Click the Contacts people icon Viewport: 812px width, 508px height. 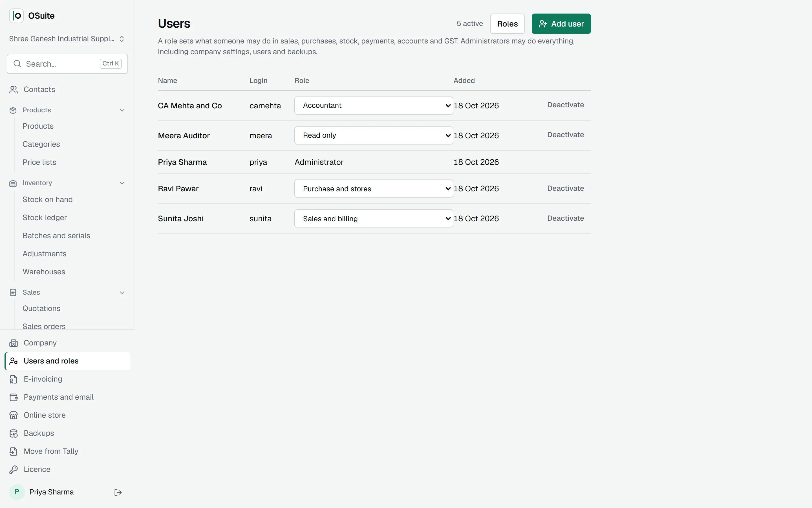14,90
